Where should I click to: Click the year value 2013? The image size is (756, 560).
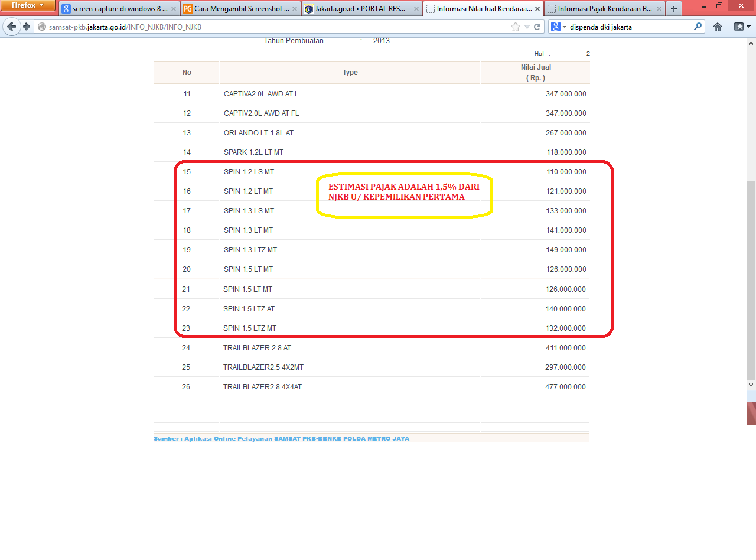pyautogui.click(x=382, y=41)
